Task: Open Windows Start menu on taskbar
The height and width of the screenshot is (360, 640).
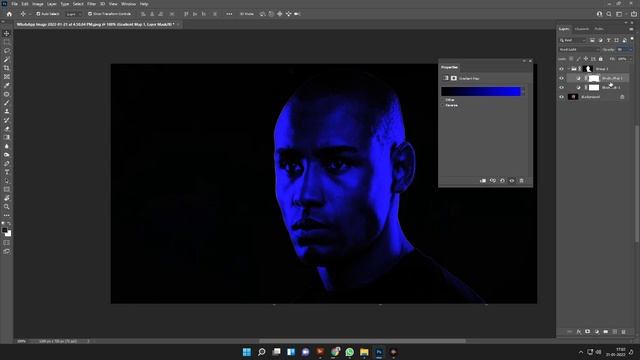Action: (247, 352)
